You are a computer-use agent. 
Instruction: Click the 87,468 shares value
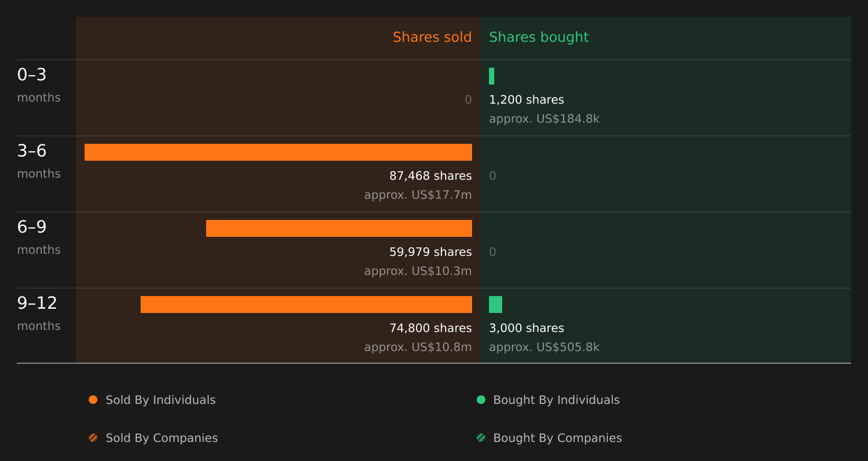[x=430, y=176]
